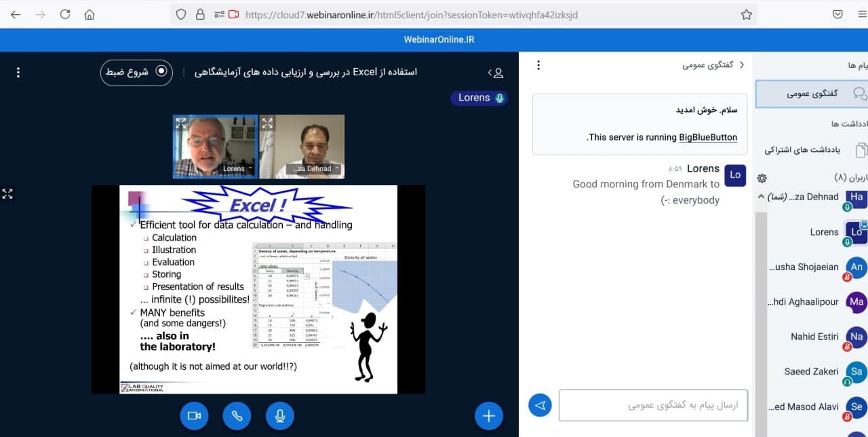
Task: Send the chat message
Action: pyautogui.click(x=540, y=405)
